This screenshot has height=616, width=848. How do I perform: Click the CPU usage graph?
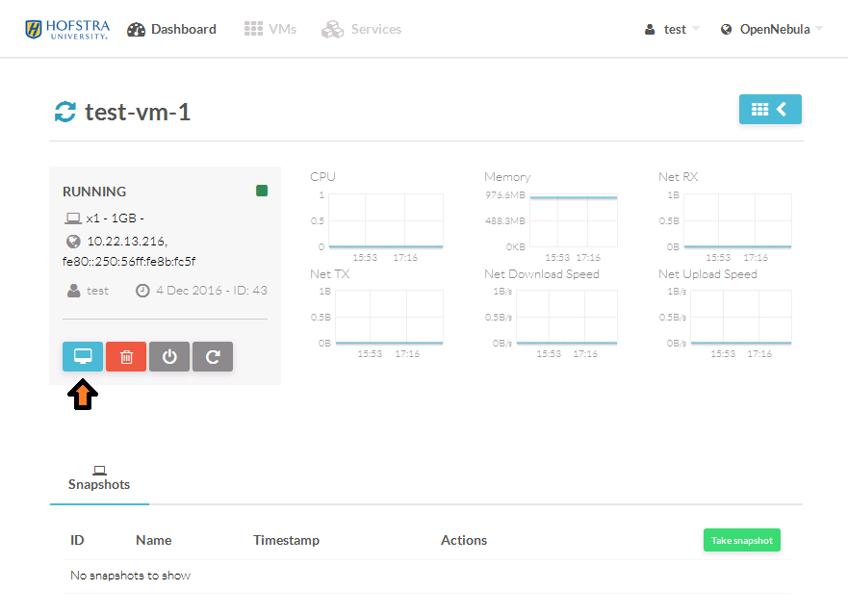pos(385,220)
